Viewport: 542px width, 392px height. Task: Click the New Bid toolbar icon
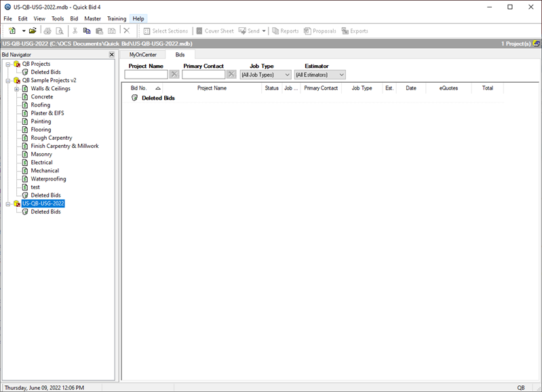pos(12,31)
